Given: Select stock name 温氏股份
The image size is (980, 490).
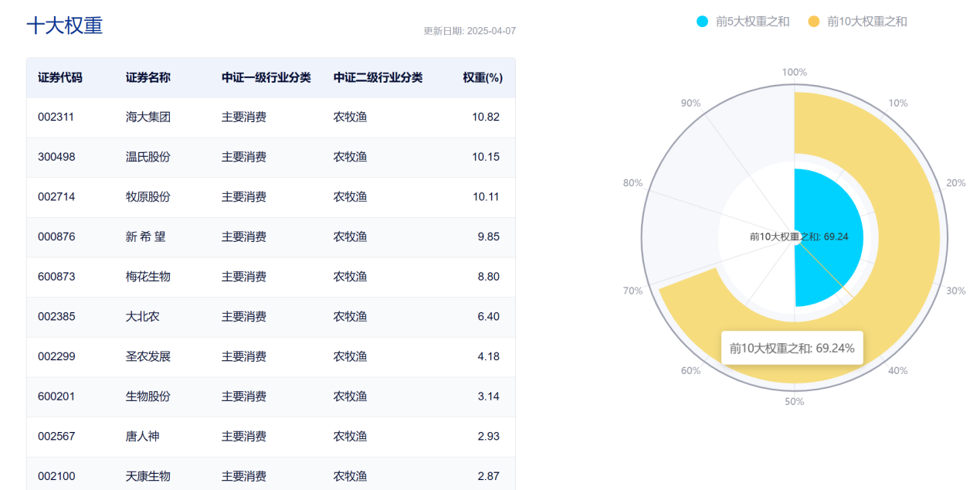Looking at the screenshot, I should tap(148, 157).
